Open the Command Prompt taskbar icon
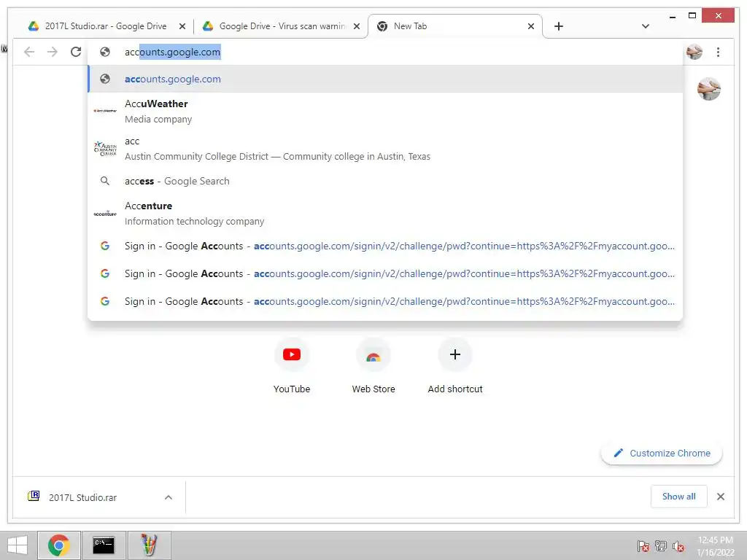 [x=104, y=545]
